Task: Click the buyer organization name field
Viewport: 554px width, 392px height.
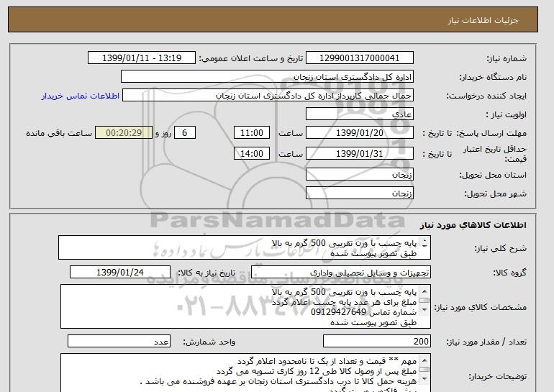Action: point(267,77)
